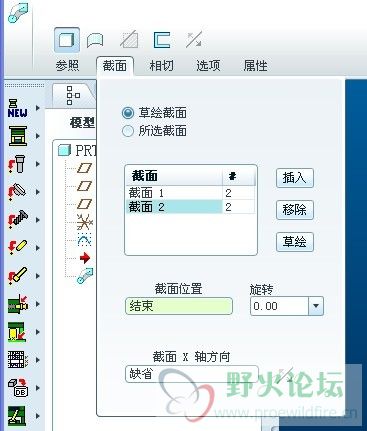
Task: Expand the arrow beside the yellow dowel pin icon
Action: [38, 248]
